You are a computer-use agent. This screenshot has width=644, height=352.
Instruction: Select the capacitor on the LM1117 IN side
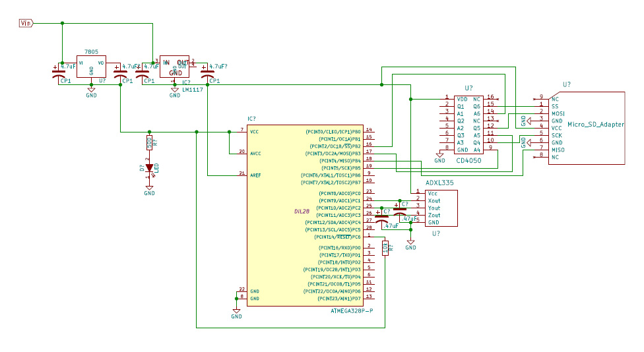pos(142,74)
